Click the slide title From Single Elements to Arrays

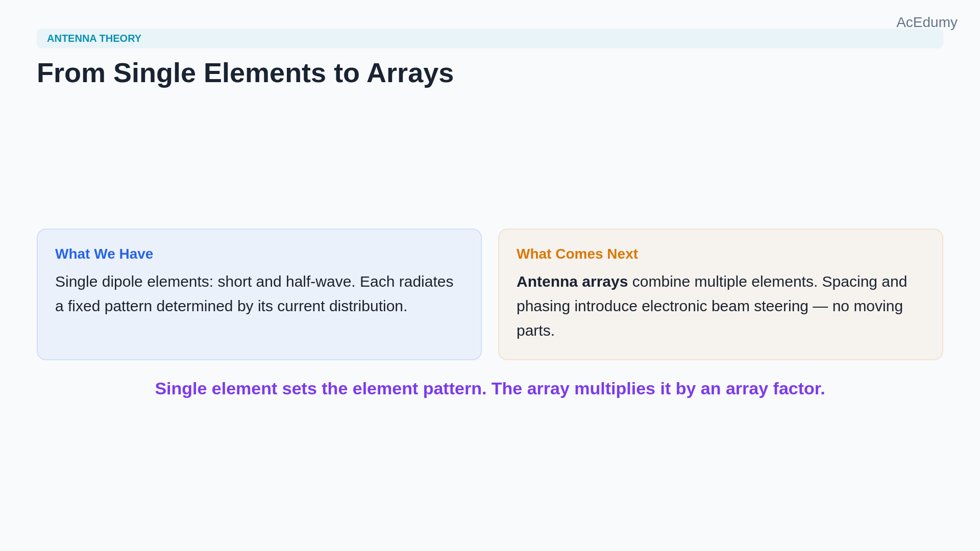[245, 73]
